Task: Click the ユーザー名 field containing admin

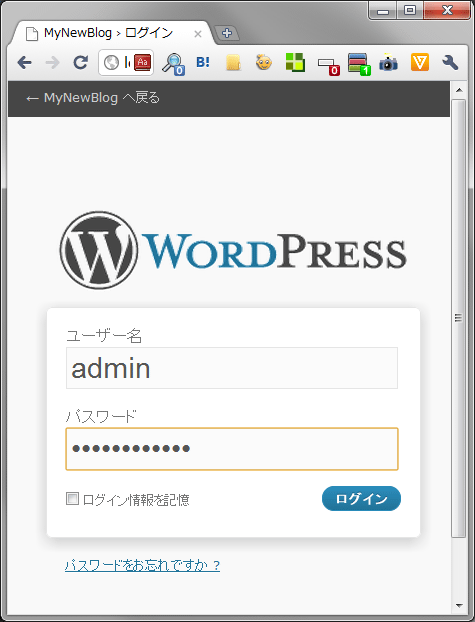Action: point(232,368)
